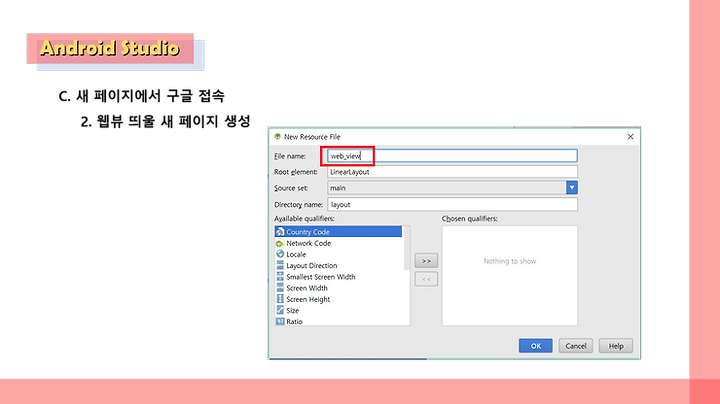Viewport: 720px width, 404px height.
Task: Click the Network Code qualifier icon
Action: [x=280, y=243]
